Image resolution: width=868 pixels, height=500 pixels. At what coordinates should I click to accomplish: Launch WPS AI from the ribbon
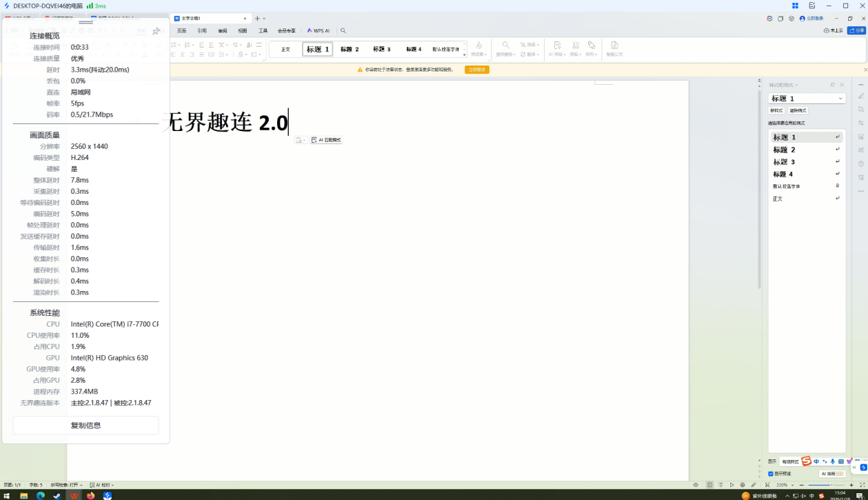(319, 31)
